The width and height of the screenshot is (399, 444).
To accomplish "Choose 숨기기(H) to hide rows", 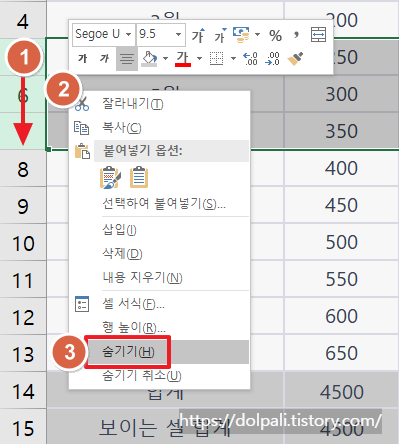I will click(159, 352).
